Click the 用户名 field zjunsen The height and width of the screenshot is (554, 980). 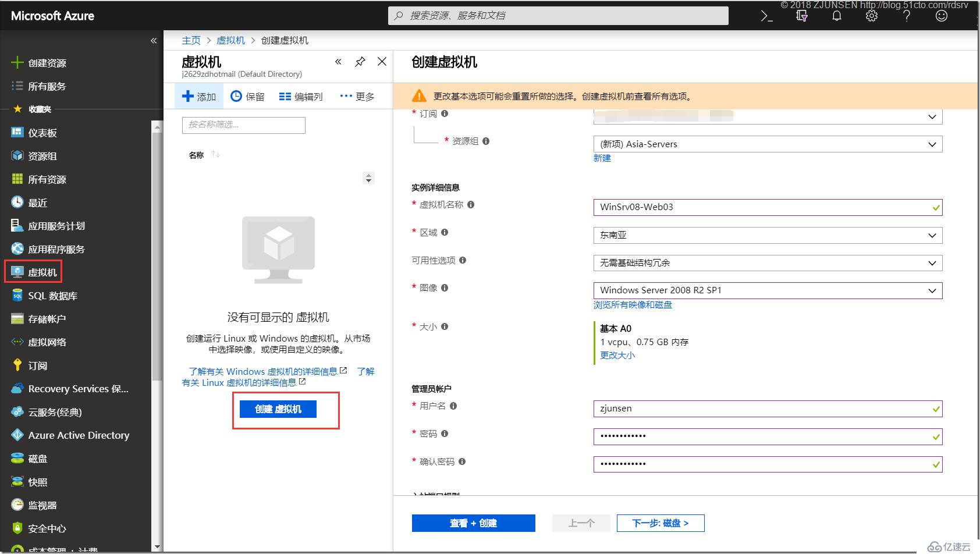pyautogui.click(x=768, y=409)
